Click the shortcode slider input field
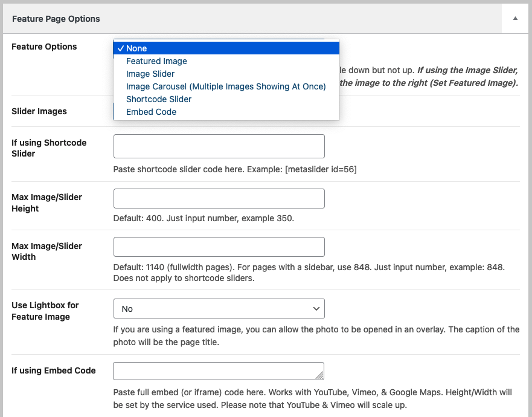Image resolution: width=532 pixels, height=417 pixels. tap(219, 146)
